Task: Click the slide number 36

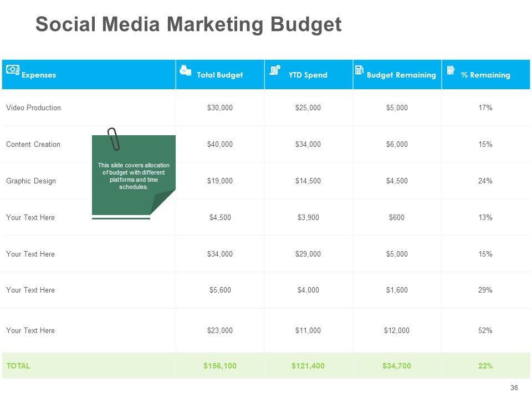Action: (x=514, y=388)
